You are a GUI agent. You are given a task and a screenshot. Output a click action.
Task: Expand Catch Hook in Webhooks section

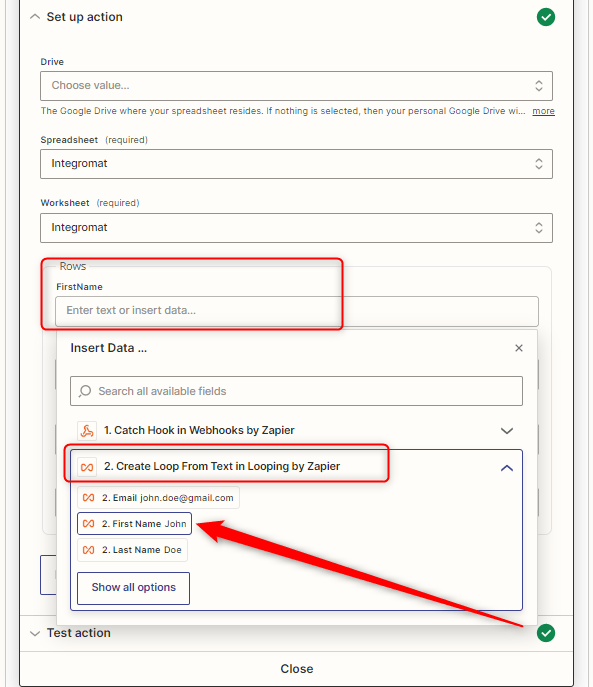[507, 431]
